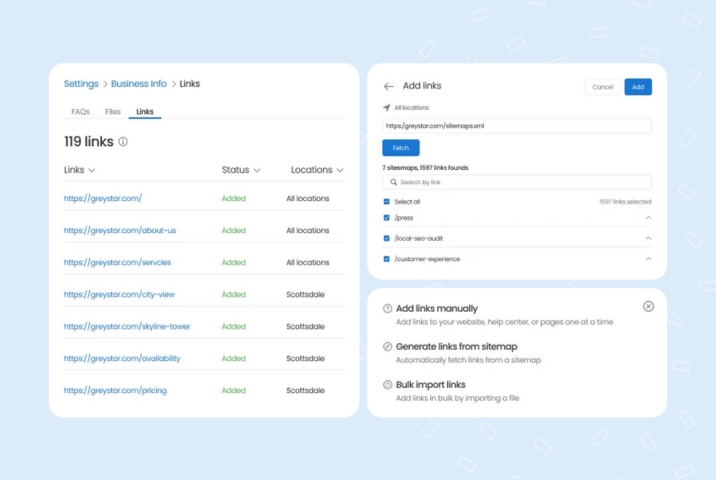Image resolution: width=716 pixels, height=480 pixels.
Task: Uncheck the /customer-experience checkbox
Action: point(386,259)
